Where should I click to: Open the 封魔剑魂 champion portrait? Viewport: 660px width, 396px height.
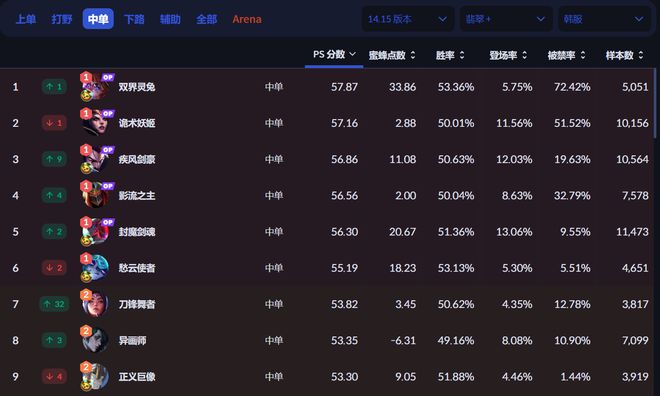point(96,232)
